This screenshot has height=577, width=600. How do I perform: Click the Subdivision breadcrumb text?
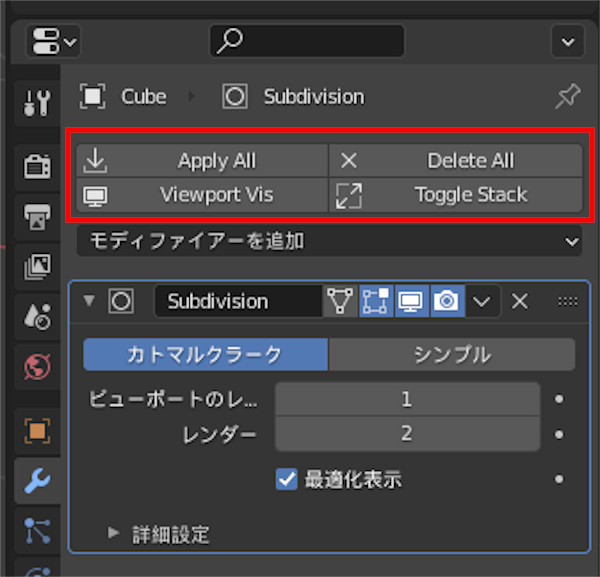(314, 96)
